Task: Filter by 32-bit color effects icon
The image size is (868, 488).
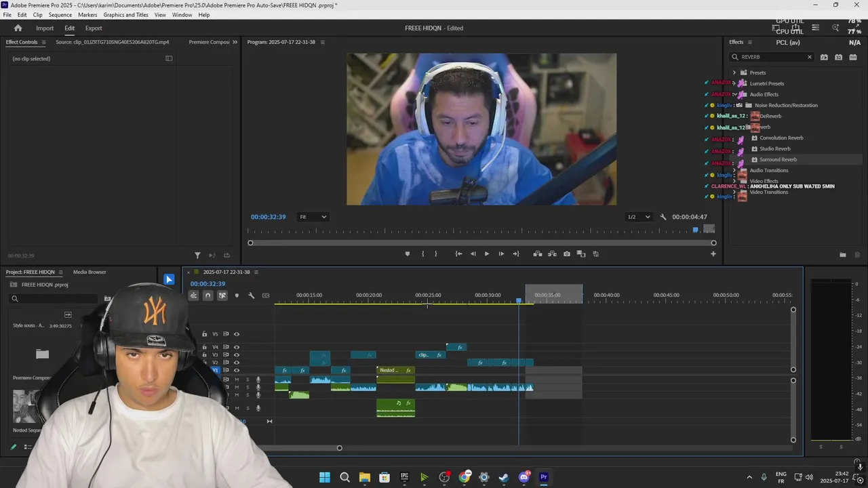Action: click(839, 57)
